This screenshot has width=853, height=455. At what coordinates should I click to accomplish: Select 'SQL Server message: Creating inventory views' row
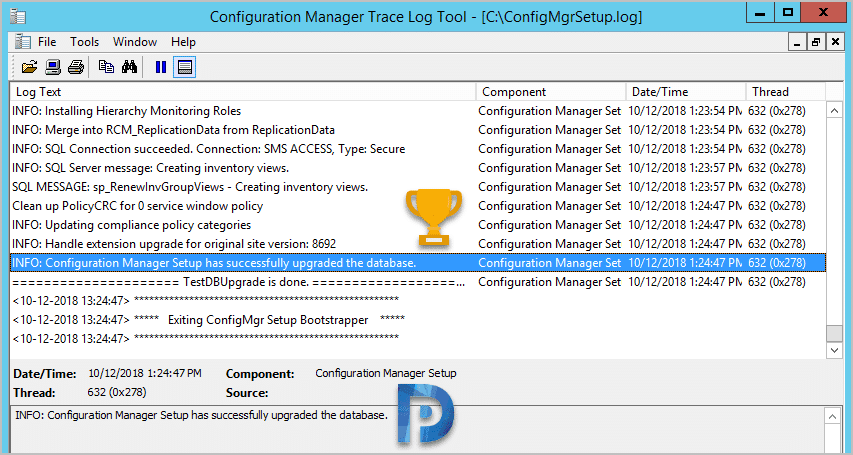418,168
